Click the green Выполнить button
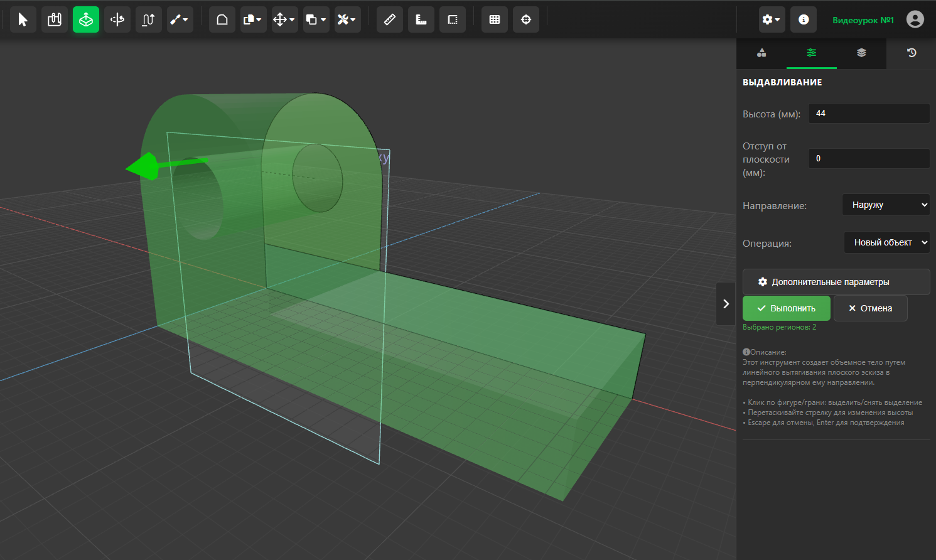This screenshot has height=560, width=936. point(787,308)
